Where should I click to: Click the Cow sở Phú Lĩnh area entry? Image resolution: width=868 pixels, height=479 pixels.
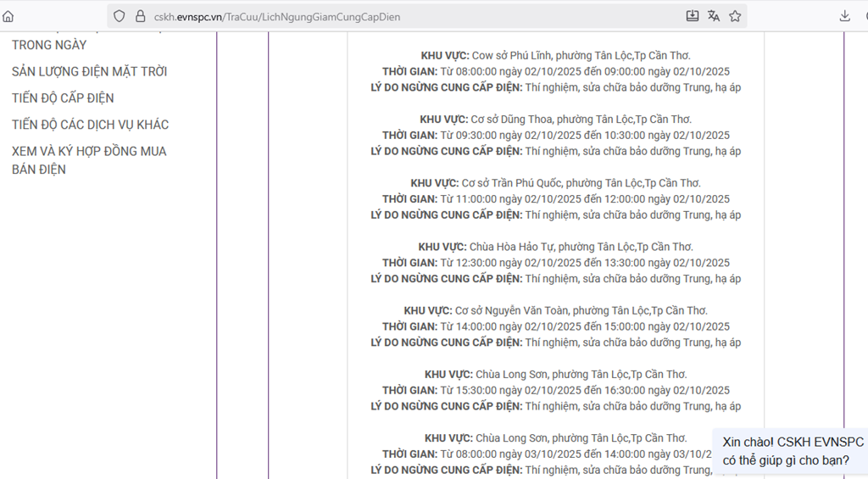point(555,56)
